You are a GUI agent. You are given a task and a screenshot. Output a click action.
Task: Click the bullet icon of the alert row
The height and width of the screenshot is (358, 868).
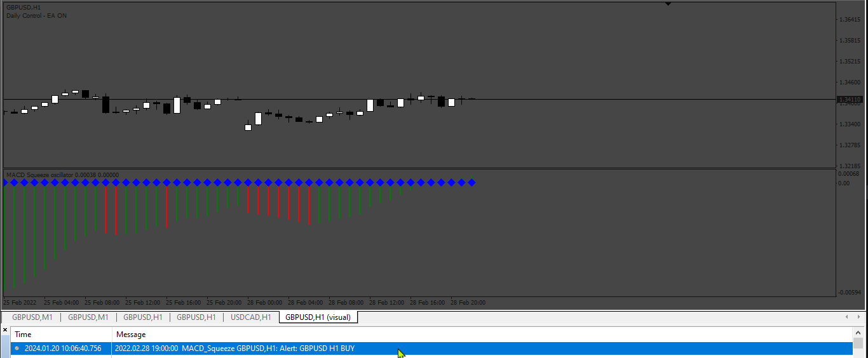coord(17,348)
